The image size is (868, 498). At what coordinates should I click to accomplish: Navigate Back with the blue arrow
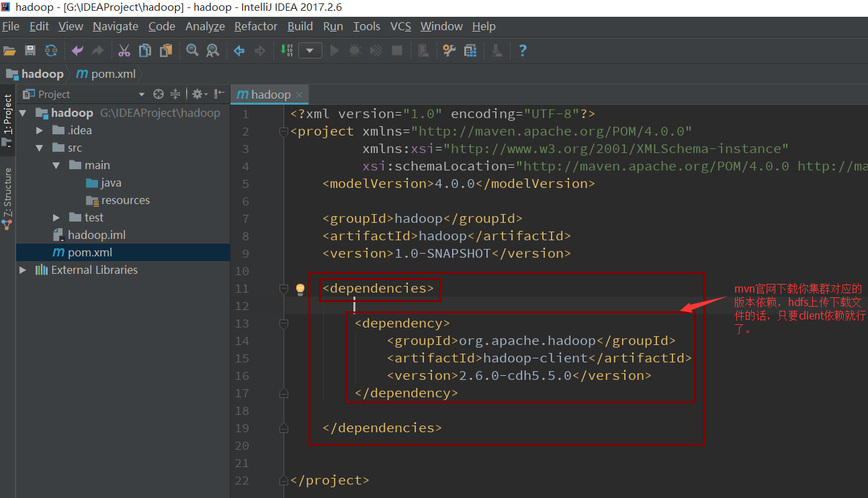click(238, 50)
